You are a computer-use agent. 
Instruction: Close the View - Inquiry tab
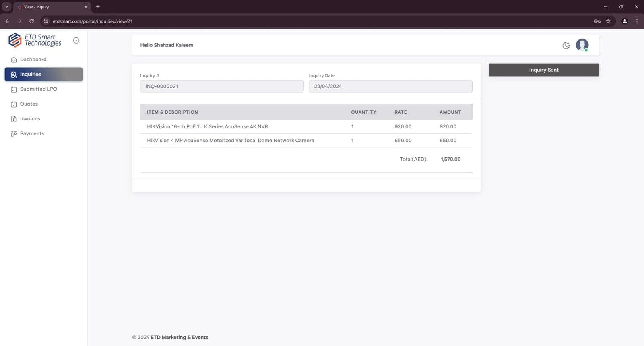(x=86, y=7)
